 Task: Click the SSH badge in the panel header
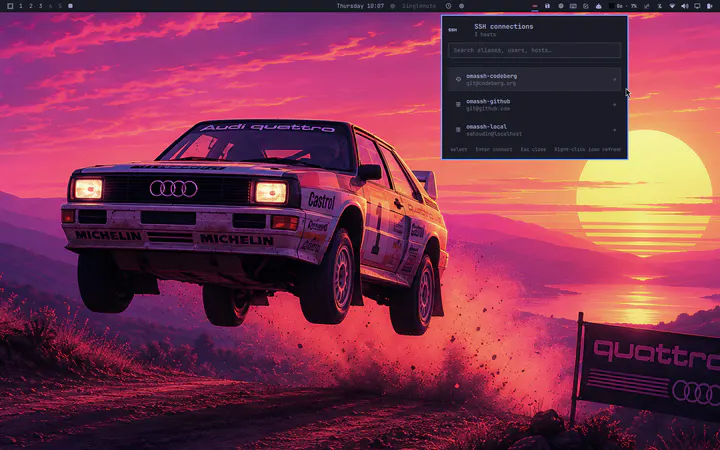[452, 30]
